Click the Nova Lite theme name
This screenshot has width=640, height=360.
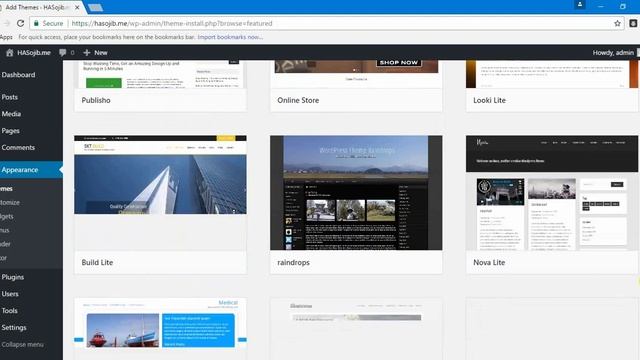tap(489, 262)
